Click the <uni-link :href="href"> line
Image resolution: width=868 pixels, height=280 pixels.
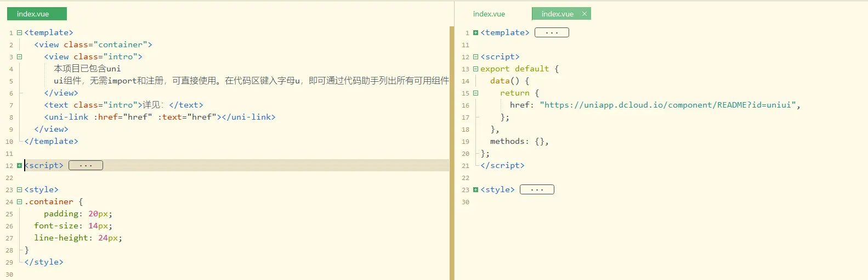160,117
